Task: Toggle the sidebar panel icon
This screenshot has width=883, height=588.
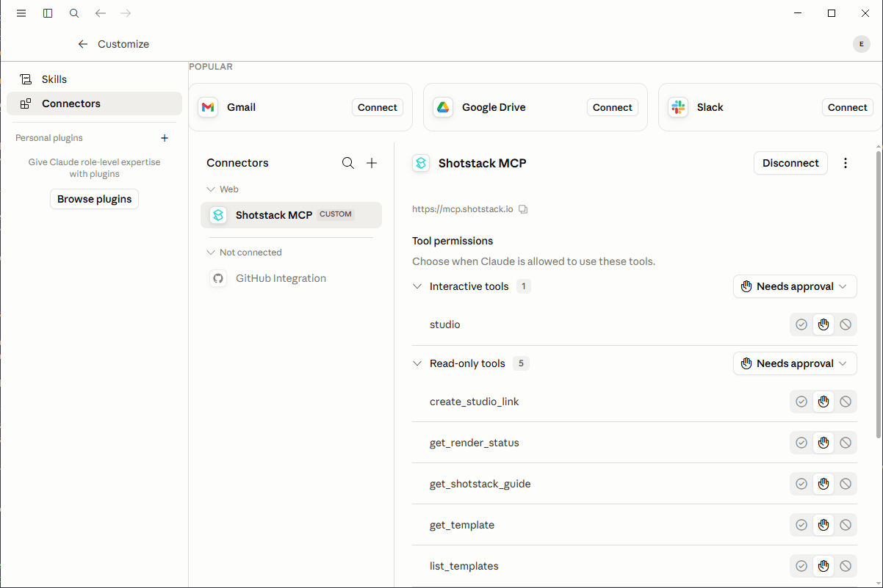Action: point(48,13)
